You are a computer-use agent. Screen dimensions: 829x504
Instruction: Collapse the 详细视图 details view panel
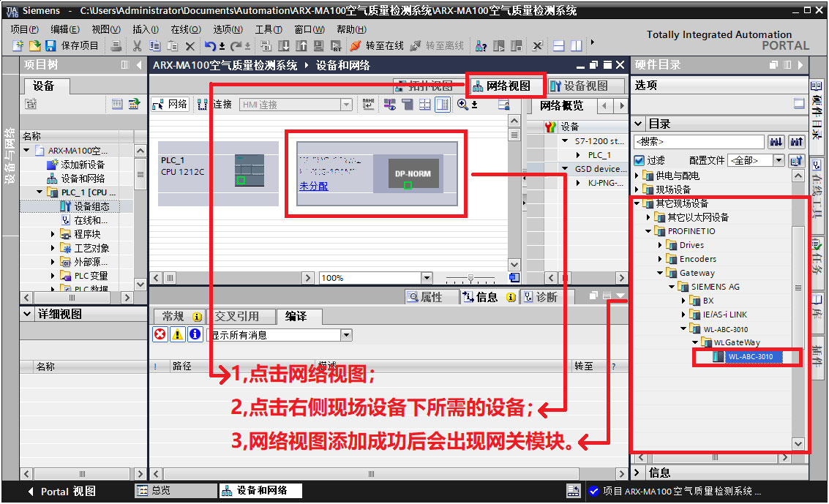tap(28, 314)
